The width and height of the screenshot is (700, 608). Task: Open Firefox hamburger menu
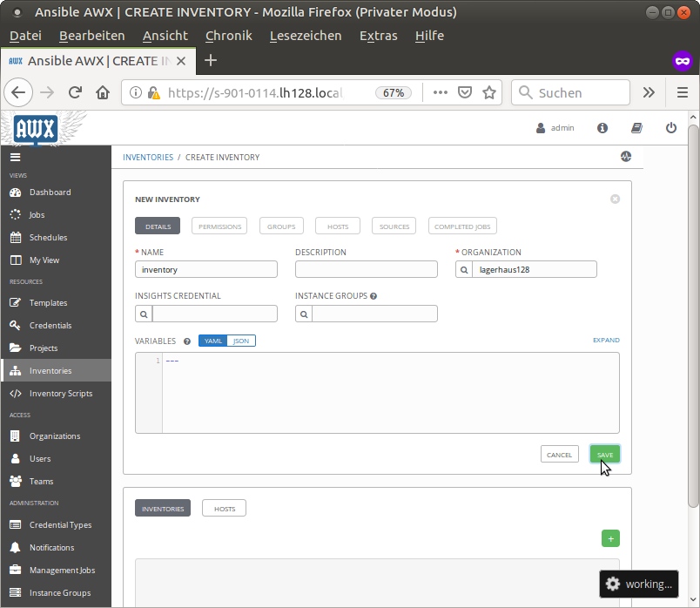click(682, 93)
